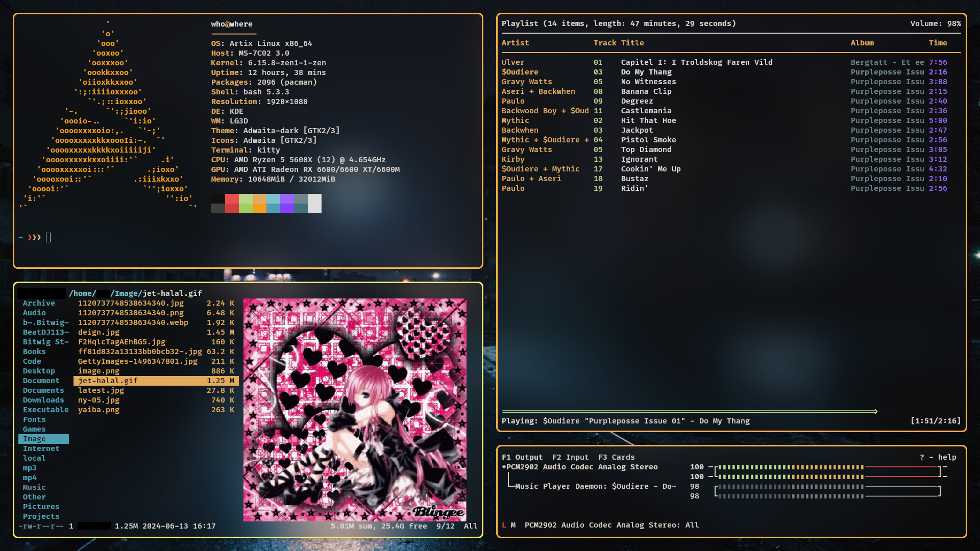Select file ny-05.jpg
Viewport: 980px width, 551px height.
click(156, 400)
